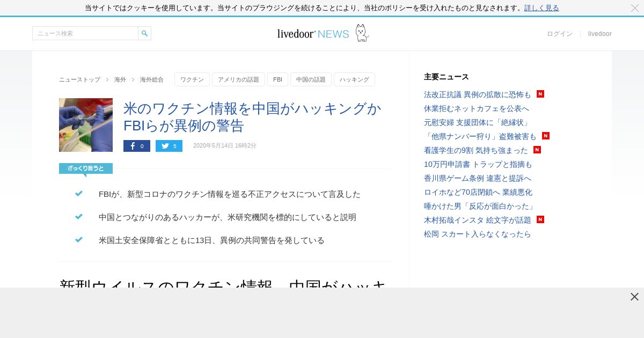This screenshot has height=338, width=644.
Task: Open 看護学生の9割 気持ち強まった
Action: tap(476, 150)
